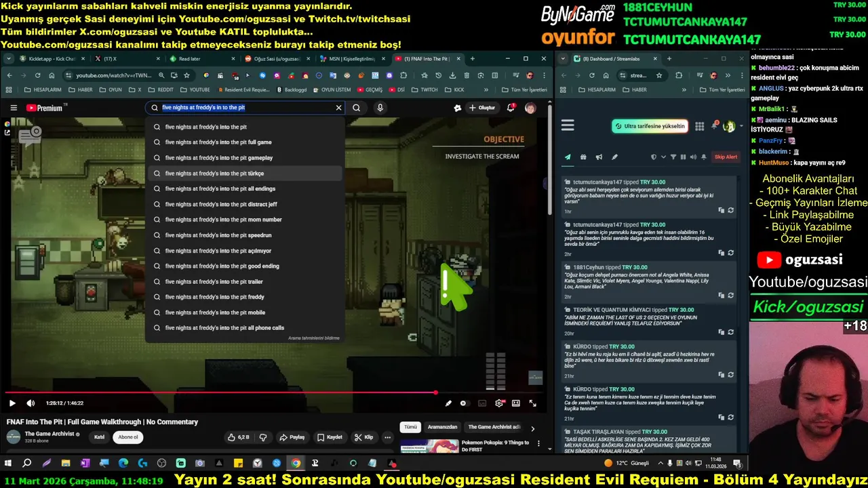Open Streamlabs event filter funnel
The width and height of the screenshot is (868, 488).
coord(673,157)
